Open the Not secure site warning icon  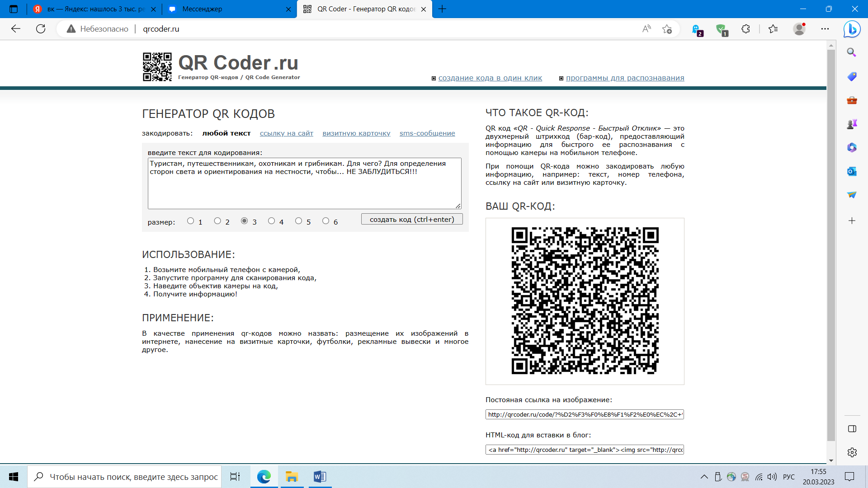(71, 29)
